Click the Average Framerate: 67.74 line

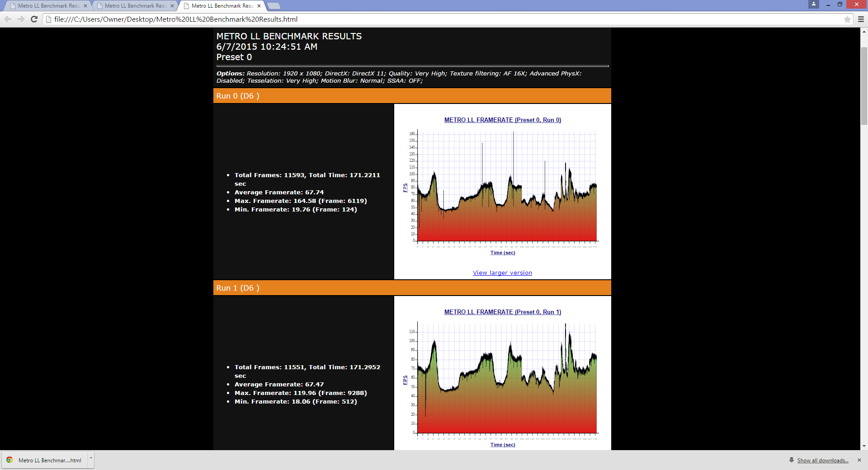279,192
